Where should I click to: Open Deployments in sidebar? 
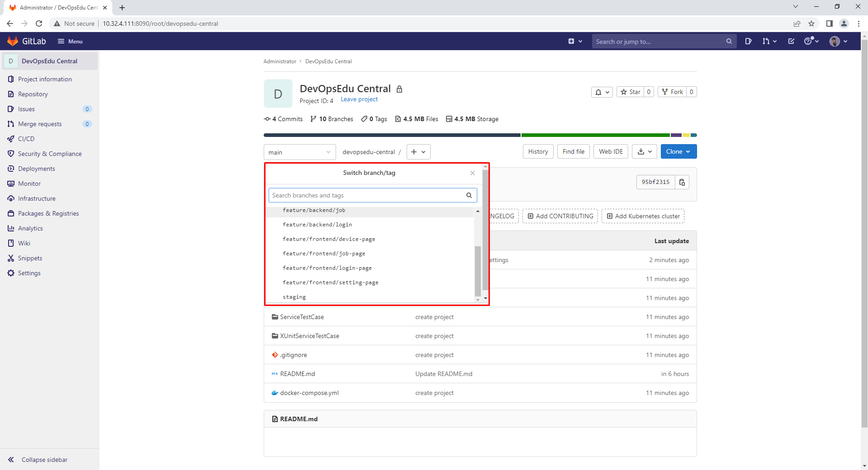coord(36,169)
